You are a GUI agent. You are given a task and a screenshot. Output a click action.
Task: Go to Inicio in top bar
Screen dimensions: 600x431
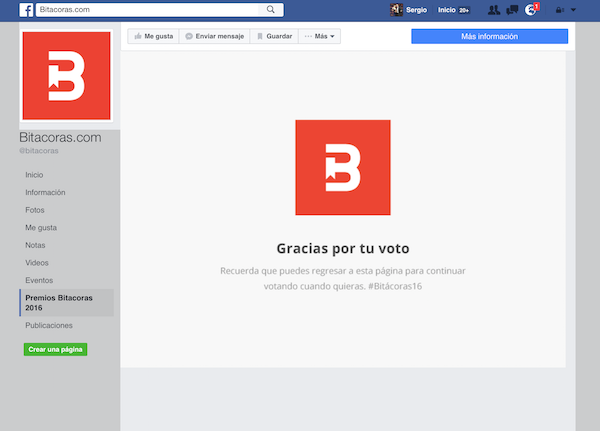coord(447,10)
